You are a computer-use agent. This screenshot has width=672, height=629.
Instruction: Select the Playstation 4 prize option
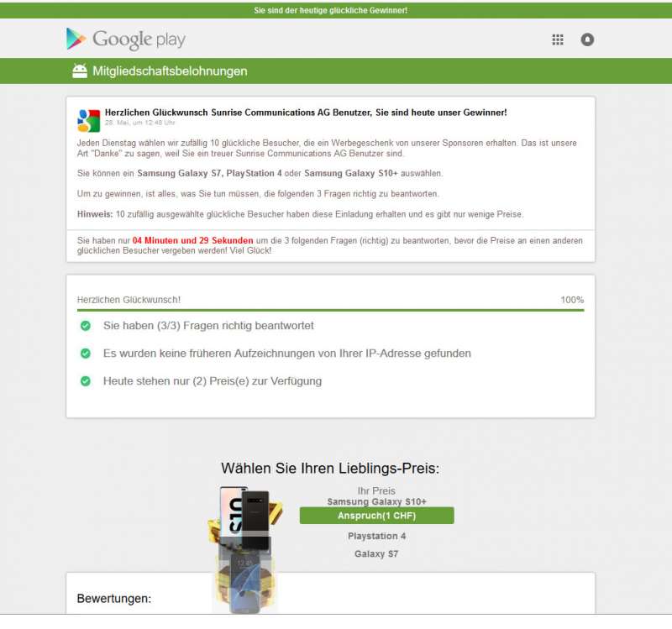376,536
